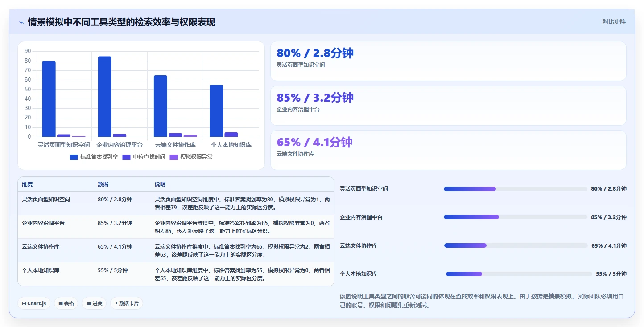Select the 进度 chip
The image size is (644, 327).
click(x=94, y=303)
